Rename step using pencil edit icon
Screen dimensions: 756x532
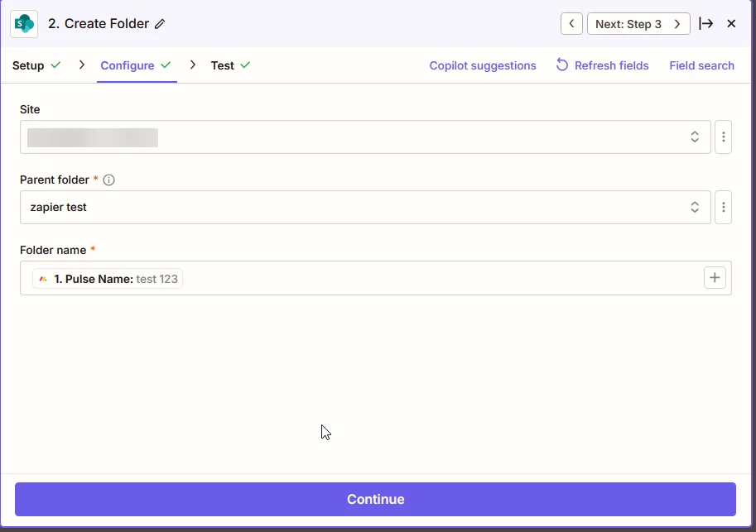pyautogui.click(x=160, y=24)
